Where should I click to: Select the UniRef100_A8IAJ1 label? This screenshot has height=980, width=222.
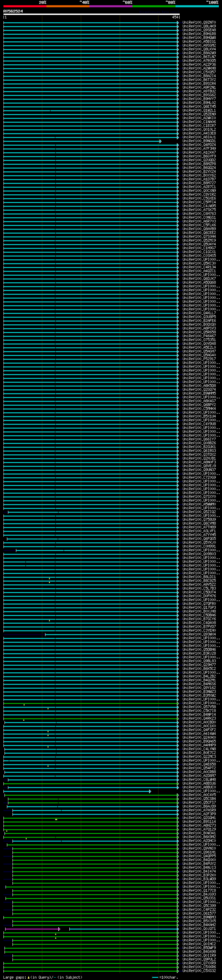[x=199, y=137]
